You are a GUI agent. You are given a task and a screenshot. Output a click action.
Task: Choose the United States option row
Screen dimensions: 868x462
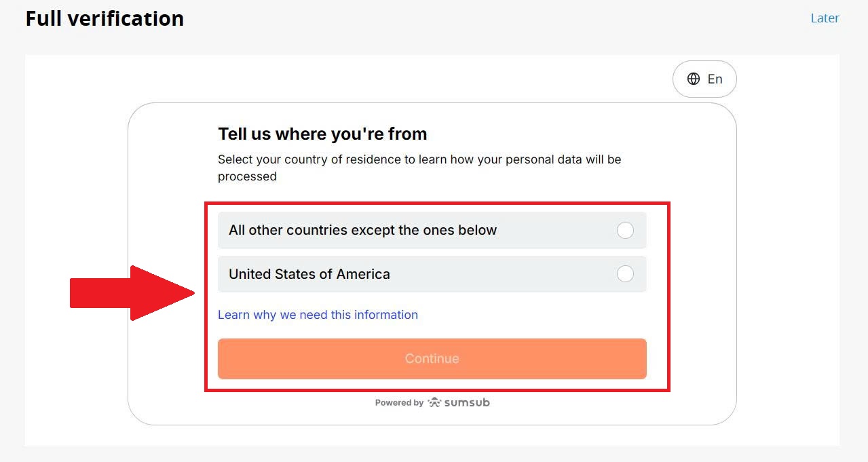point(432,274)
